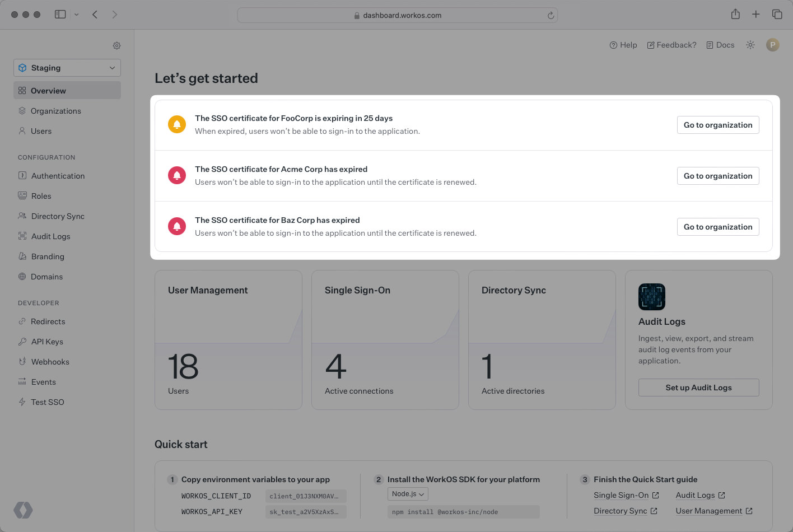The height and width of the screenshot is (532, 793).
Task: Click the Single Sign-On active connections card
Action: point(385,340)
